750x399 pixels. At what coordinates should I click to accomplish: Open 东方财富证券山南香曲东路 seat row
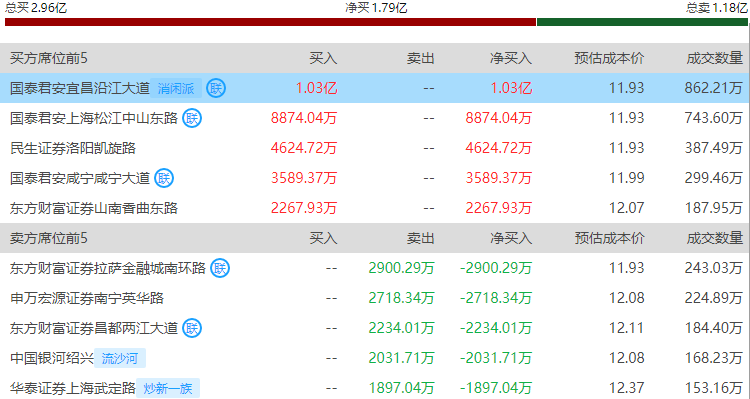375,208
